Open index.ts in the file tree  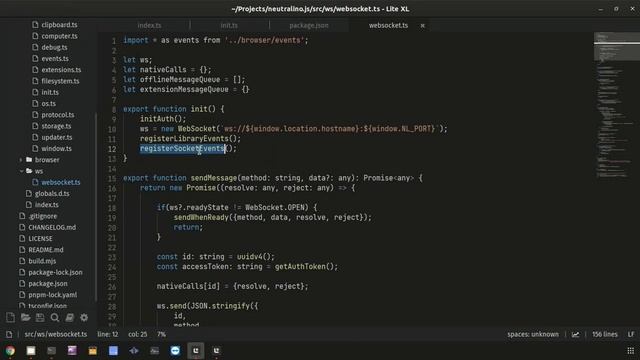pyautogui.click(x=47, y=204)
